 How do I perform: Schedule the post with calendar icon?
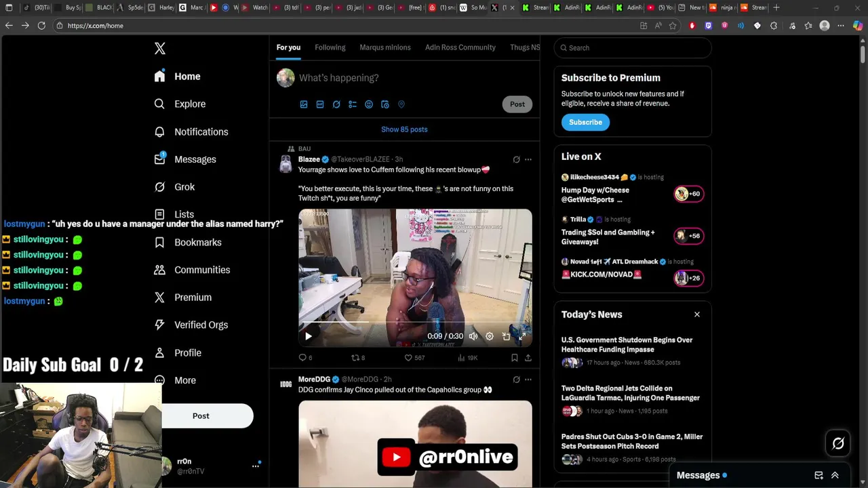point(385,104)
